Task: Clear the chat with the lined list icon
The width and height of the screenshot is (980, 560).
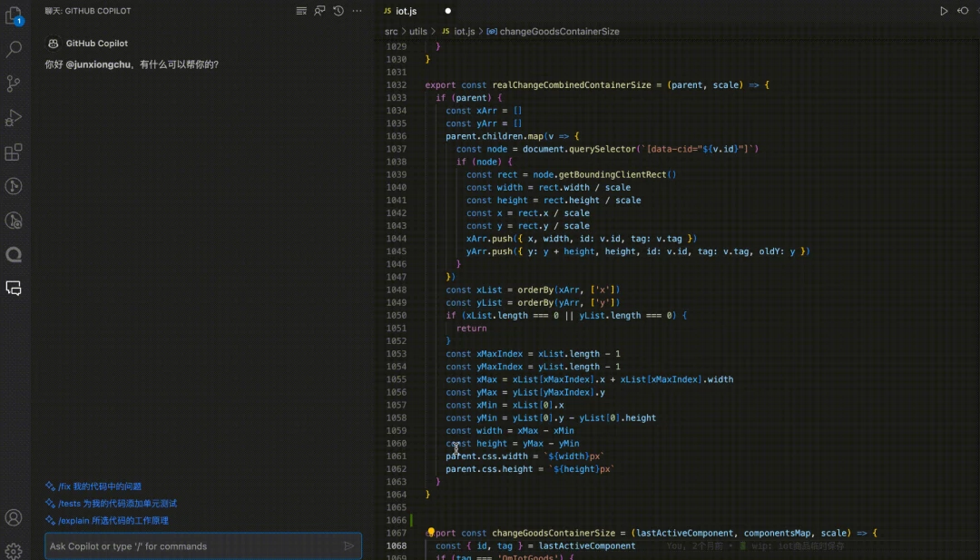Action: [301, 11]
